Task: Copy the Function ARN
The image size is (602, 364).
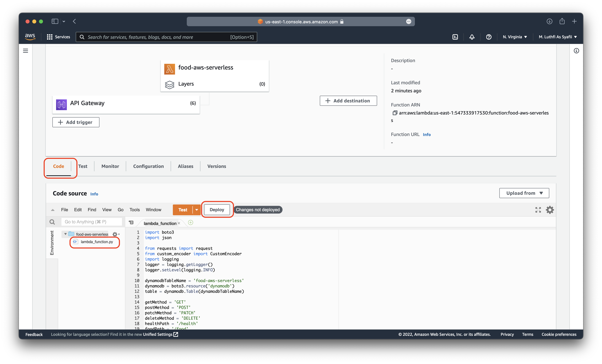Action: pos(395,113)
